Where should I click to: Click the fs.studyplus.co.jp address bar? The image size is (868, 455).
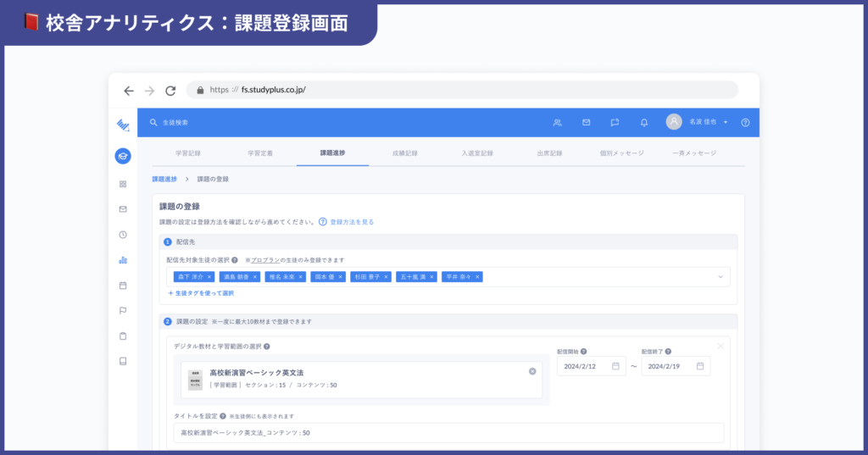(x=462, y=90)
